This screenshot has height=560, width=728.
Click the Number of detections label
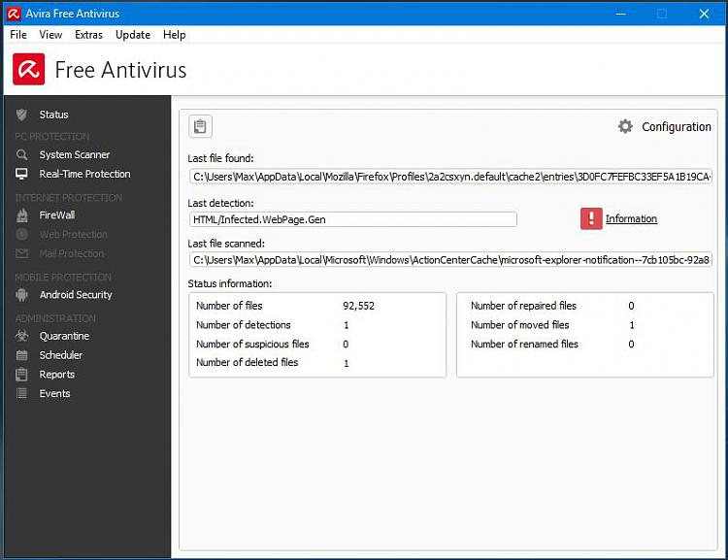(x=244, y=325)
